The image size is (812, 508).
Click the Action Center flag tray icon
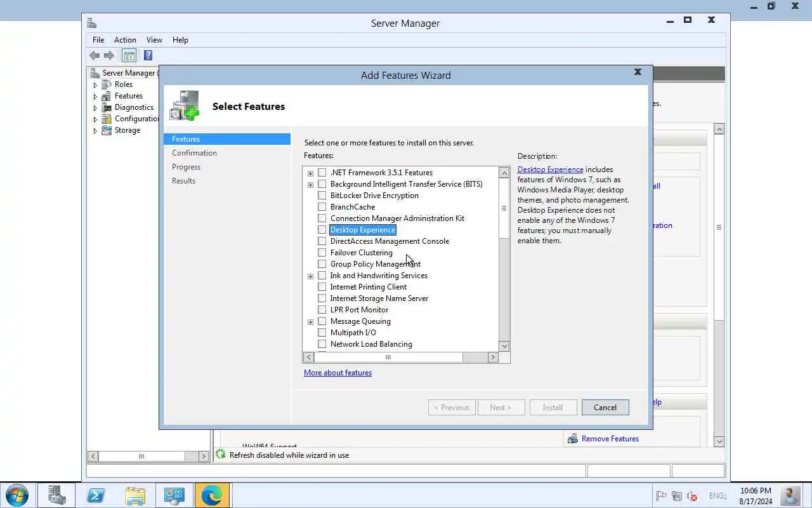point(661,496)
